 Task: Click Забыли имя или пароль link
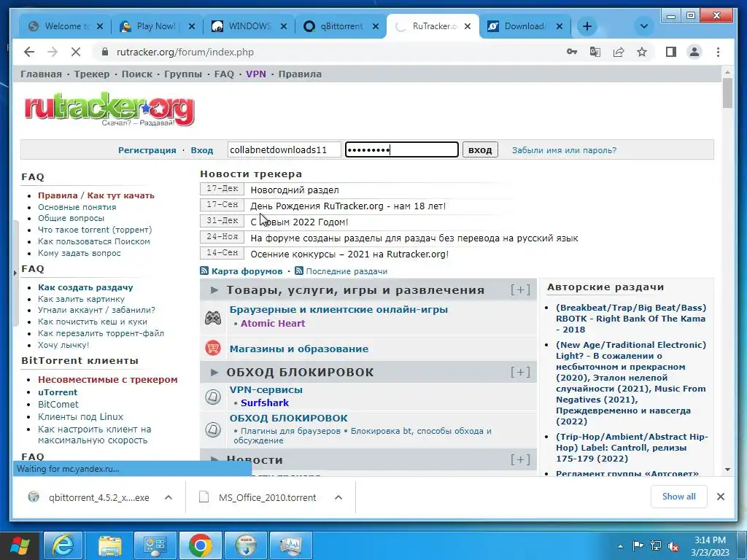click(564, 150)
